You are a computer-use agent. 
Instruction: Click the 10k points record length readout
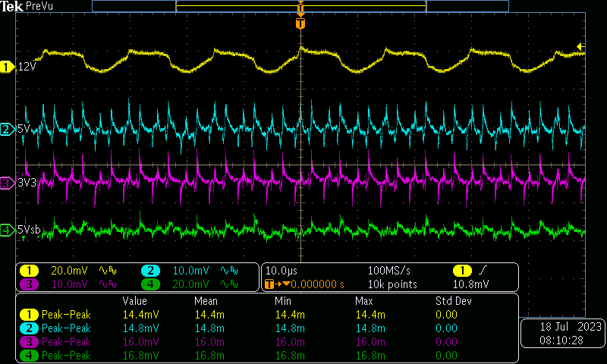392,284
